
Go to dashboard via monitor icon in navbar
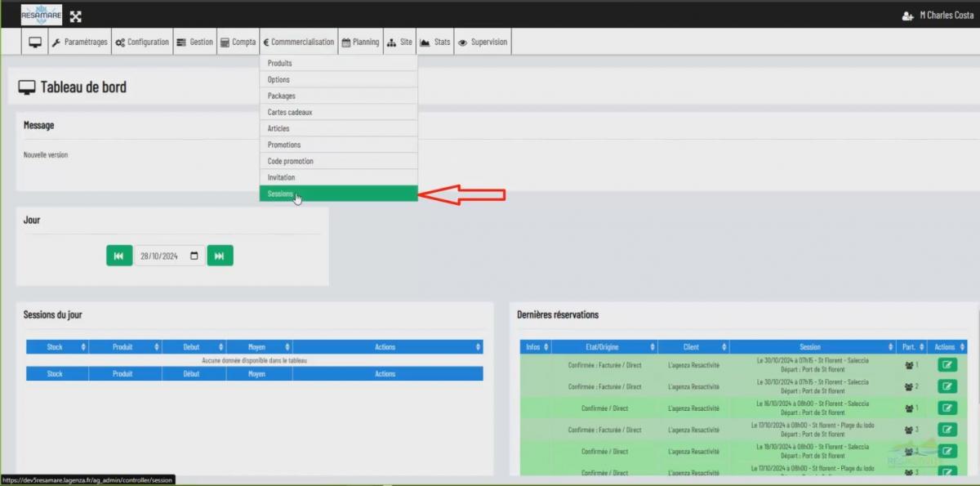pos(35,42)
